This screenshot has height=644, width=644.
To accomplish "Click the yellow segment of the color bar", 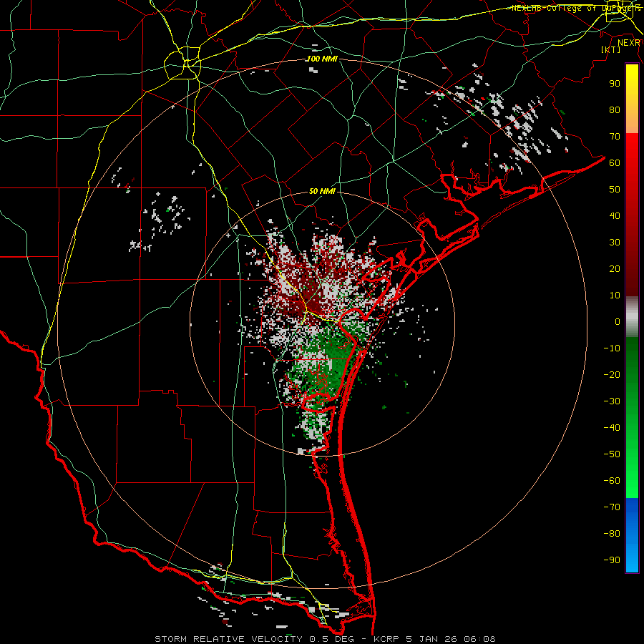I will [632, 99].
